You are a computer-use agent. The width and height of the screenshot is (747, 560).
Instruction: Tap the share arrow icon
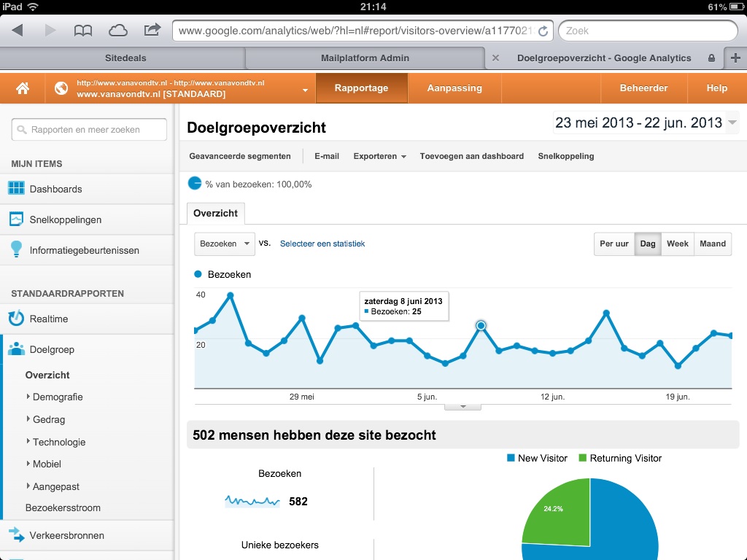pos(152,30)
